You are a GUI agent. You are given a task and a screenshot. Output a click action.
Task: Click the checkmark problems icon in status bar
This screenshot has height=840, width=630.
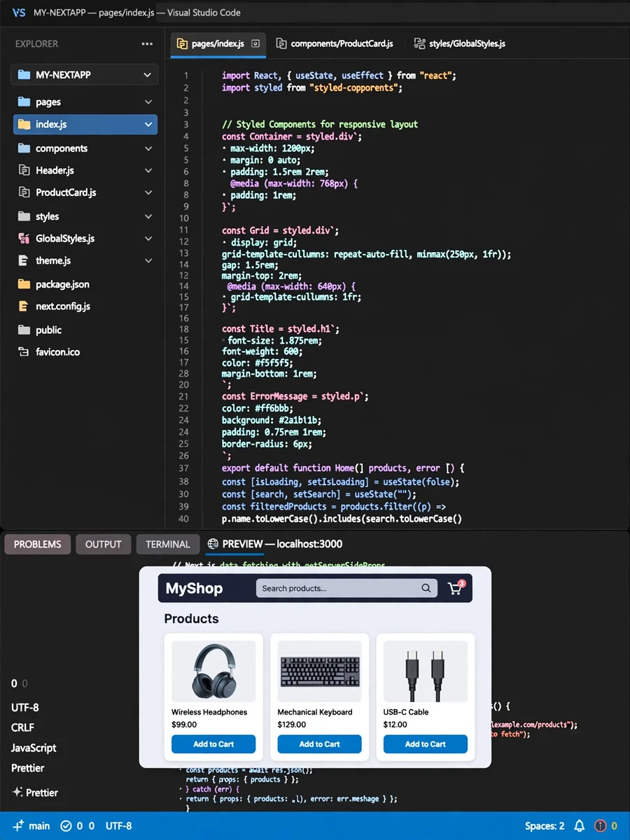66,826
